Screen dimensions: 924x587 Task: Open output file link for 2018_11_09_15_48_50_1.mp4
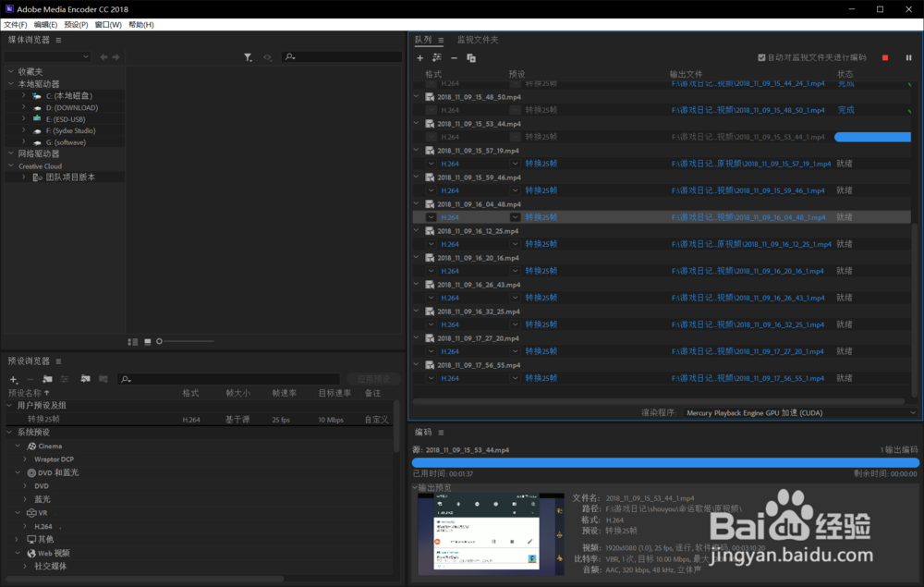pyautogui.click(x=748, y=110)
